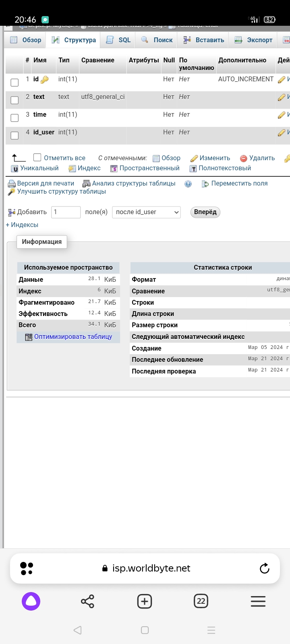This screenshot has height=644, width=290.
Task: Click the help question mark icon
Action: pyautogui.click(x=188, y=184)
